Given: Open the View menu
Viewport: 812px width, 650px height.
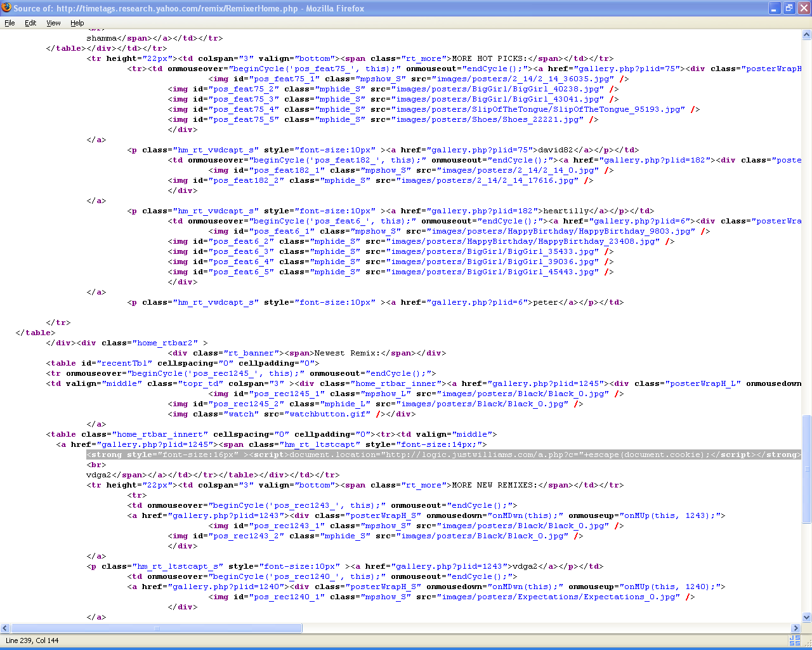Looking at the screenshot, I should coord(53,23).
